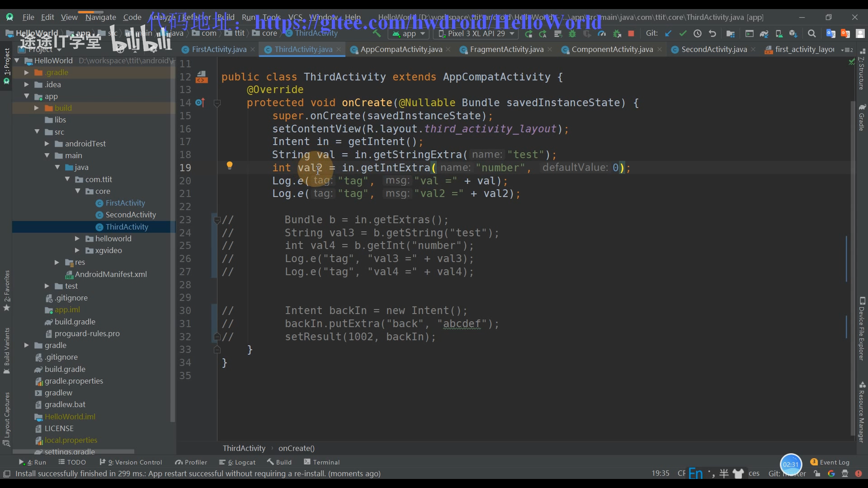This screenshot has height=488, width=868.
Task: Expand the androidTest folder
Action: click(x=47, y=144)
